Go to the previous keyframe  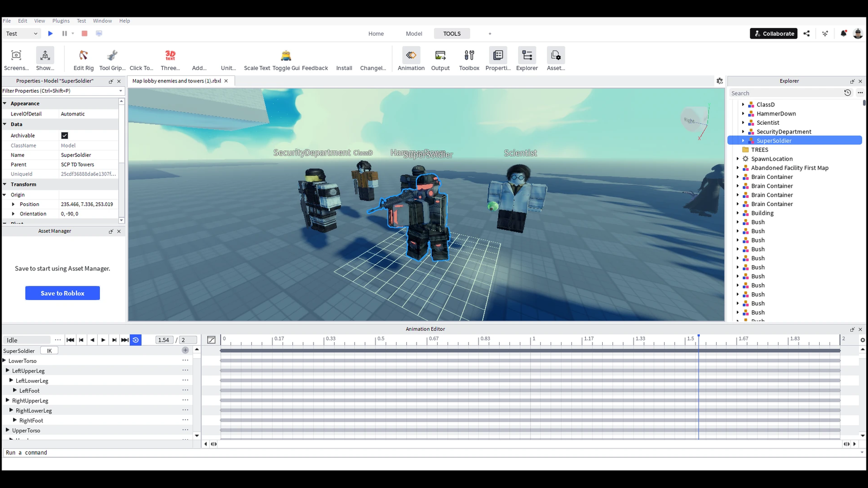coord(81,340)
